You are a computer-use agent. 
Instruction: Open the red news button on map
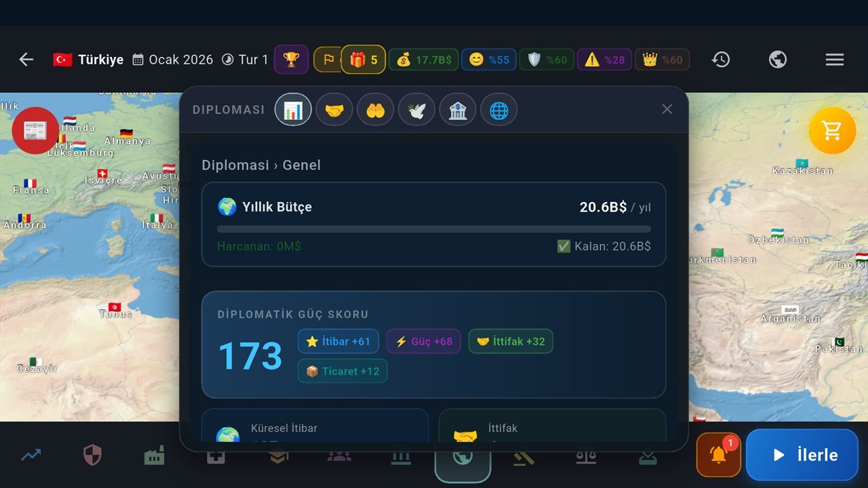tap(35, 130)
